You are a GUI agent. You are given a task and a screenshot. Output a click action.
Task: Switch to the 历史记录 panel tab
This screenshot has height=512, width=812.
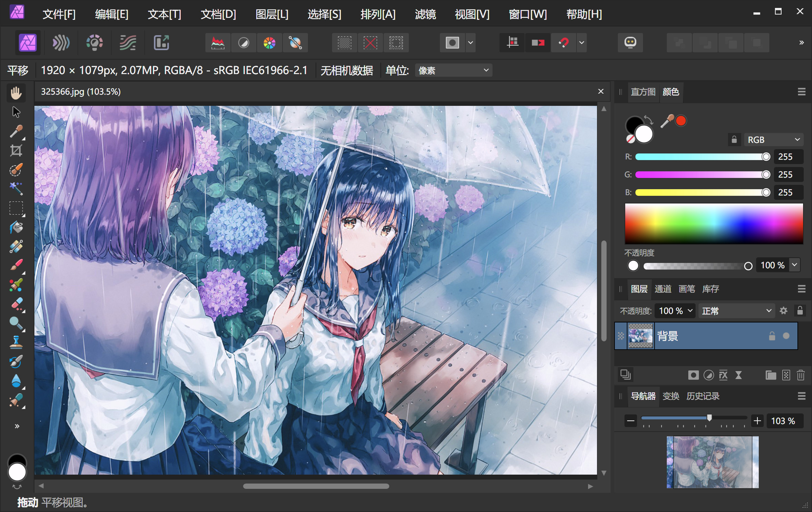tap(703, 396)
